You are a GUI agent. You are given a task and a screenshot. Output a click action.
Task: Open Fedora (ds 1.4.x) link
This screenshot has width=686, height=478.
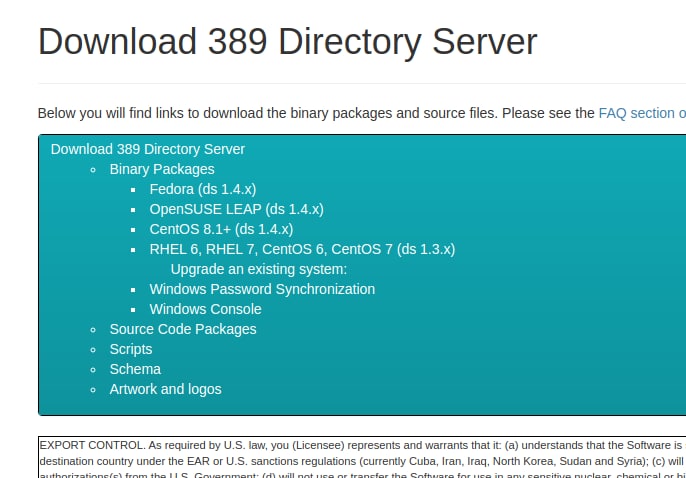pyautogui.click(x=203, y=189)
